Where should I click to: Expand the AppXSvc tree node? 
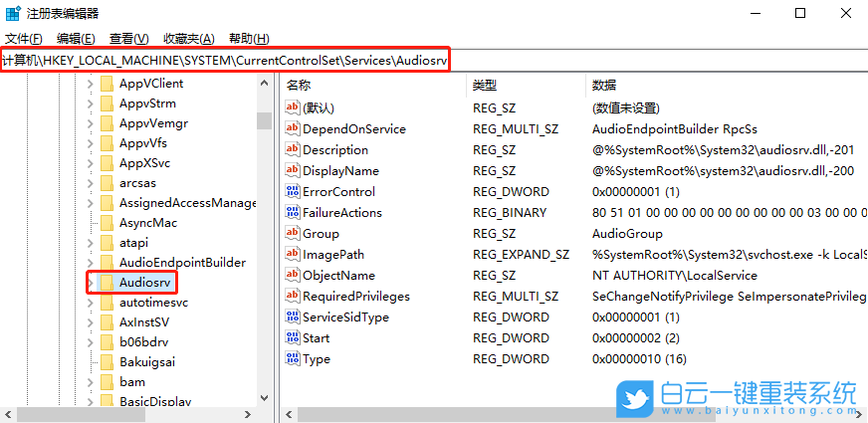click(x=91, y=163)
